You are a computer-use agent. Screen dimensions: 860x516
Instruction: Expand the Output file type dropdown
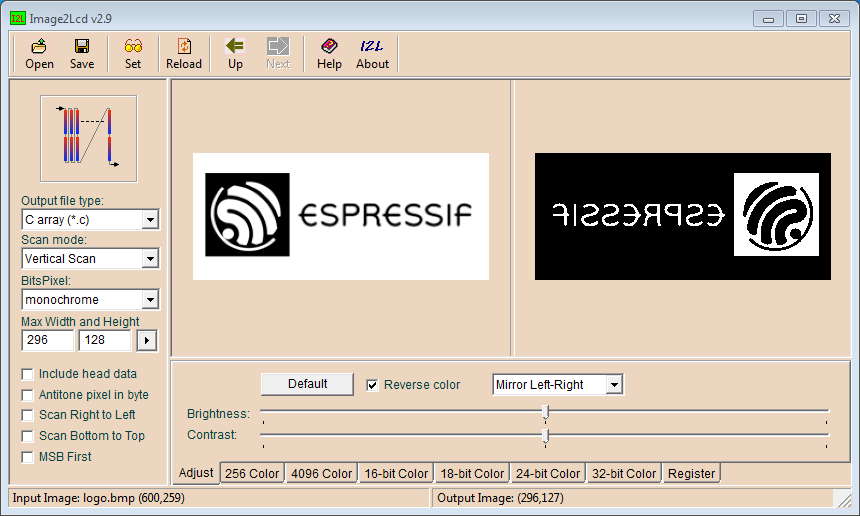click(150, 220)
